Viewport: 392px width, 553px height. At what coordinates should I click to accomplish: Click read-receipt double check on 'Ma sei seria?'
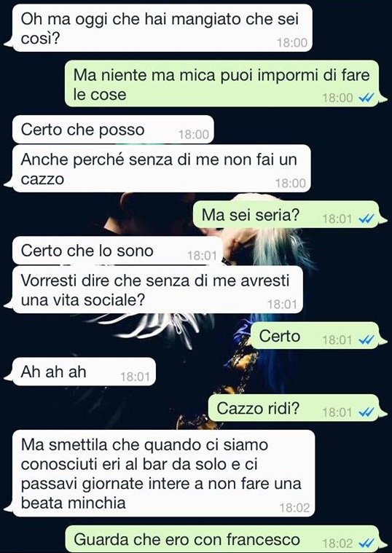(366, 219)
